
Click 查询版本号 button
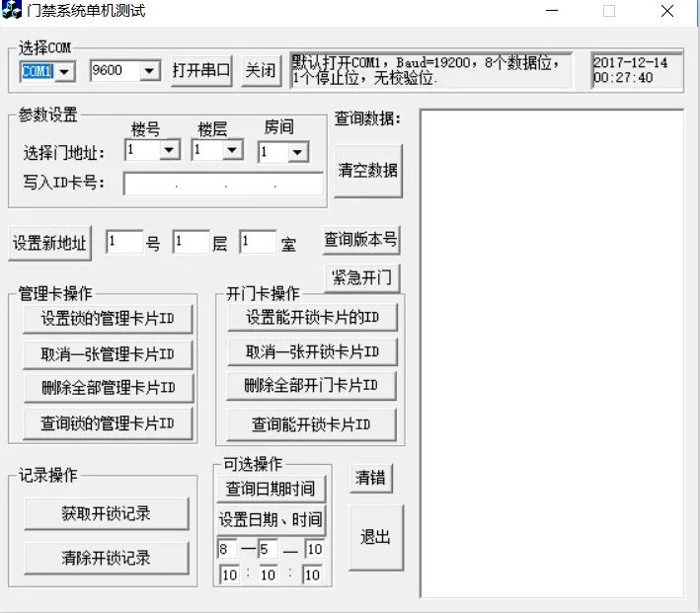[x=361, y=240]
